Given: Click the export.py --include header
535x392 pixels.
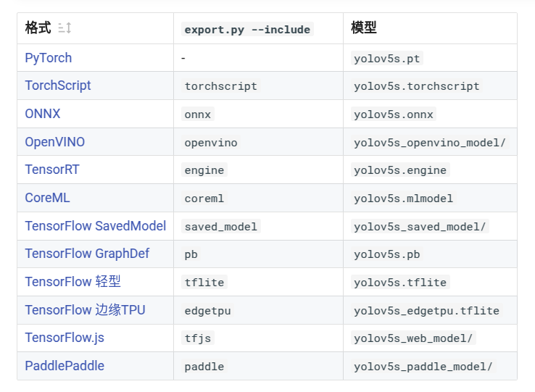Looking at the screenshot, I should click(247, 30).
